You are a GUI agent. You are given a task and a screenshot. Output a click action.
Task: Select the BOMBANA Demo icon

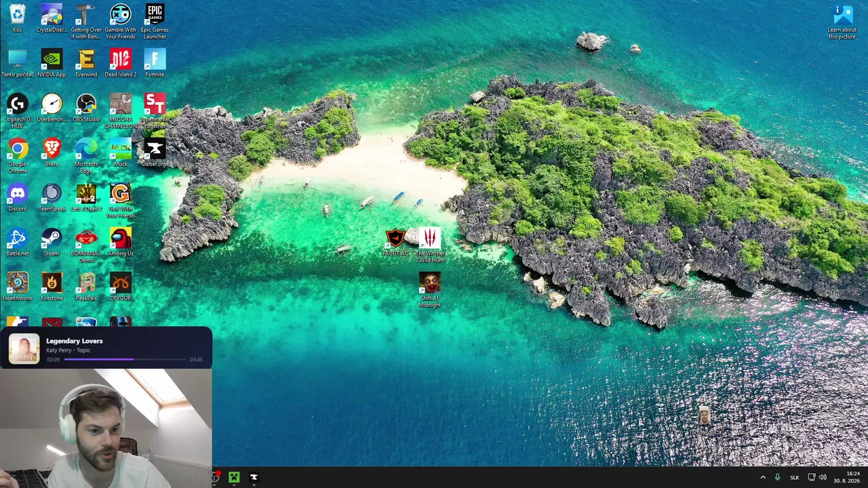coord(86,245)
